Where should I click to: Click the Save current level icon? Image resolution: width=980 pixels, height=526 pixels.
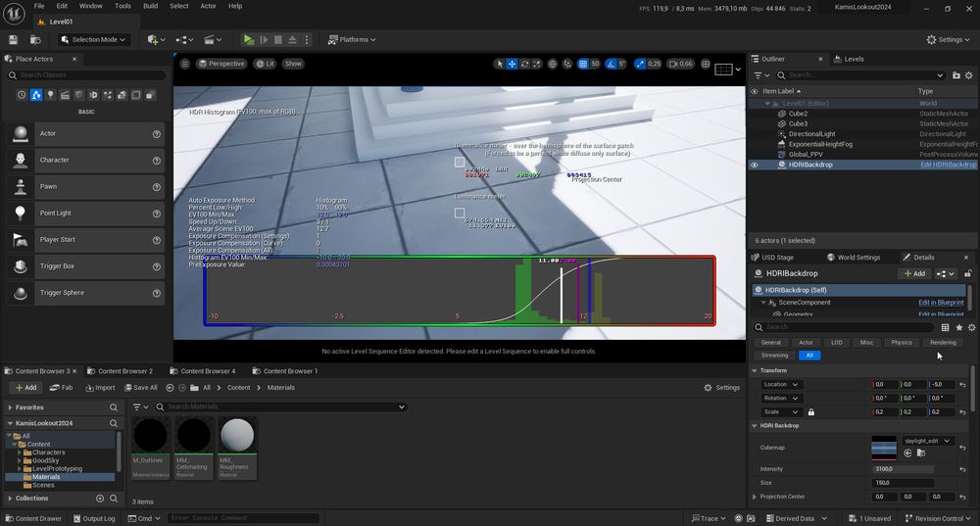[13, 40]
